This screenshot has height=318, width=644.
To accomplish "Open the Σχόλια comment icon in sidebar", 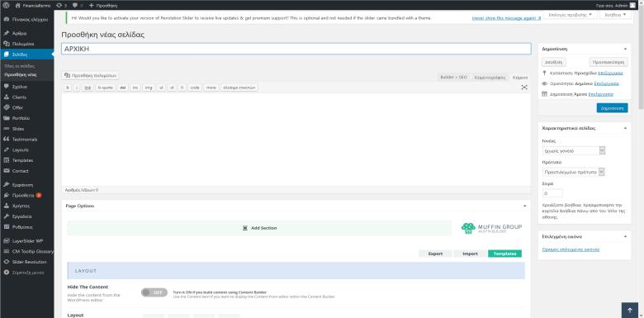I will click(6, 87).
